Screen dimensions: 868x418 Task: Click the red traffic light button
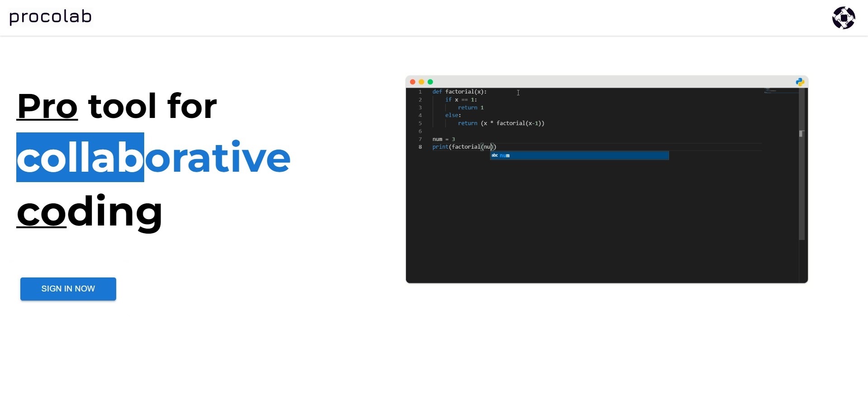tap(413, 82)
